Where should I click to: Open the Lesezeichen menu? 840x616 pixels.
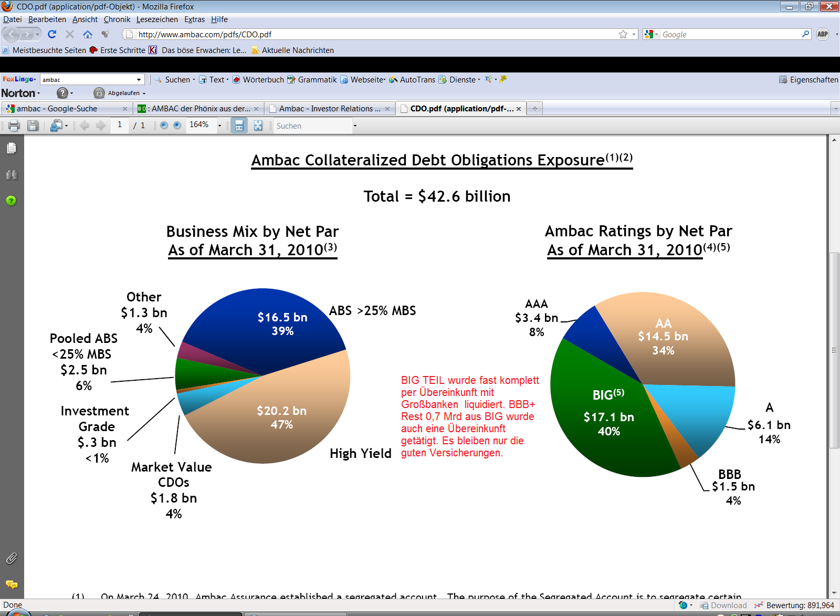point(157,19)
